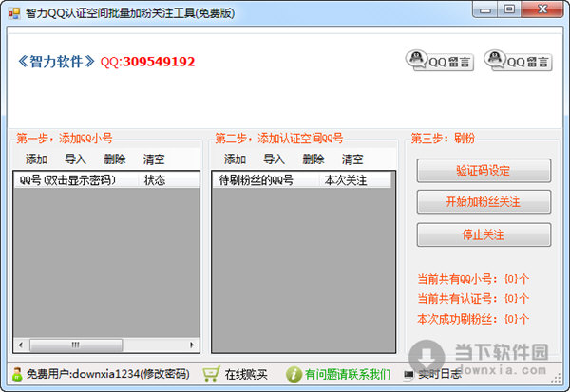
Task: Click the real-time log monitor icon
Action: [408, 374]
